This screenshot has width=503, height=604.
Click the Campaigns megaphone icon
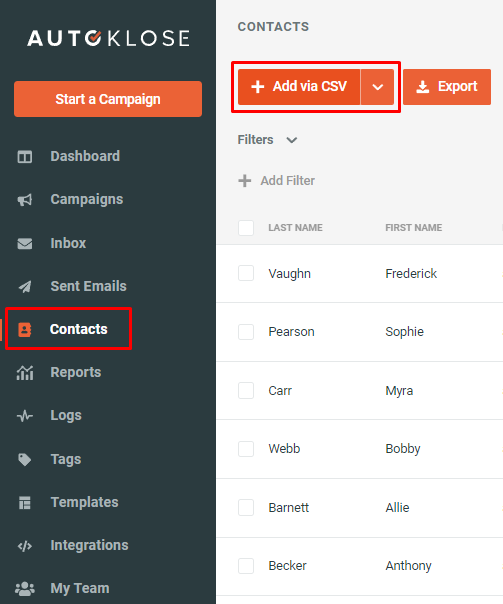[x=25, y=200]
